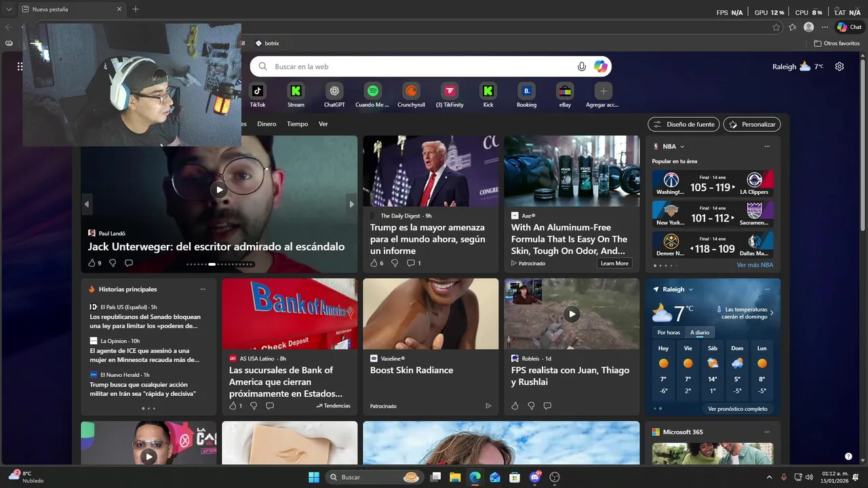Open the NBA card more options menu
Image resolution: width=868 pixels, height=488 pixels.
click(767, 146)
